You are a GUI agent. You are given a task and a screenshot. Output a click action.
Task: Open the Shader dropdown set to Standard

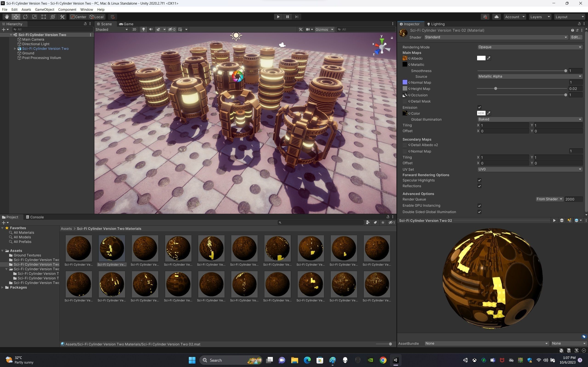[496, 37]
